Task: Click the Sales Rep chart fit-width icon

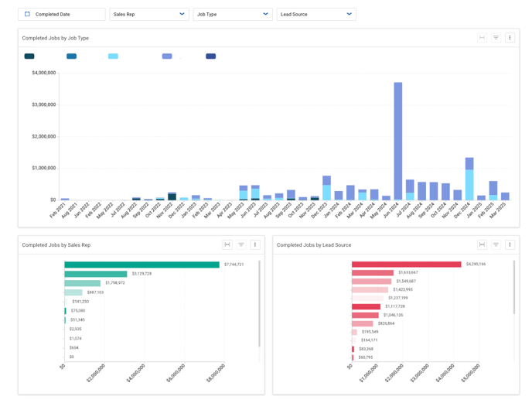Action: coord(227,244)
